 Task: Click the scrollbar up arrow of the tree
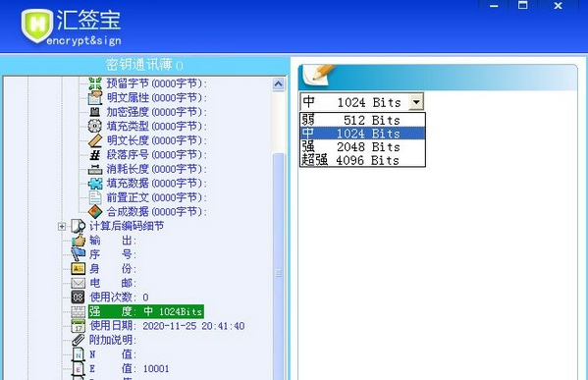pos(278,84)
